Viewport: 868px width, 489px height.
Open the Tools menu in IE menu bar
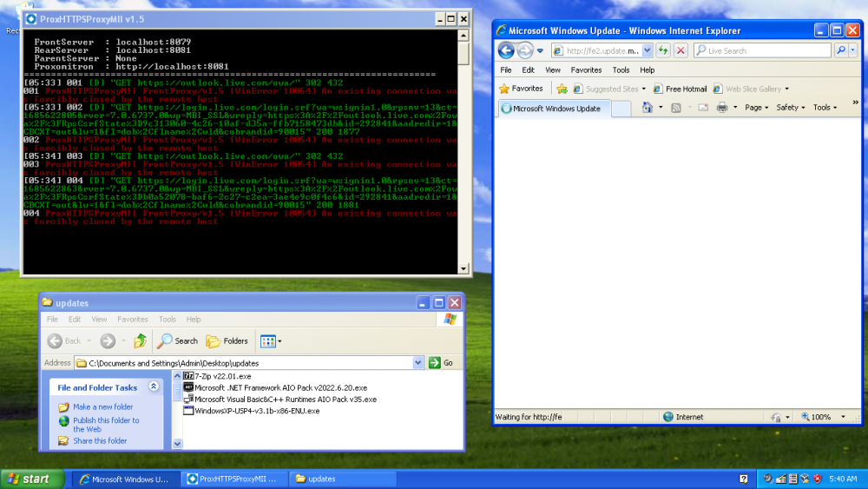point(621,69)
